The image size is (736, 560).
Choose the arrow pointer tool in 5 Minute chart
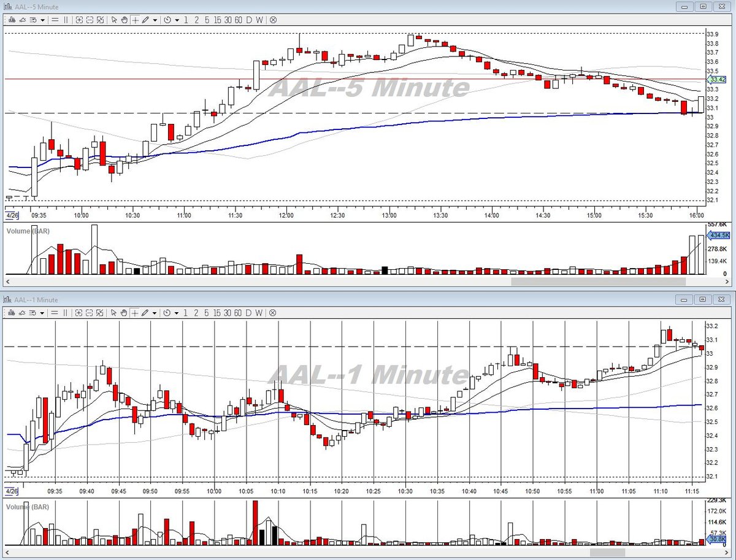[113, 20]
